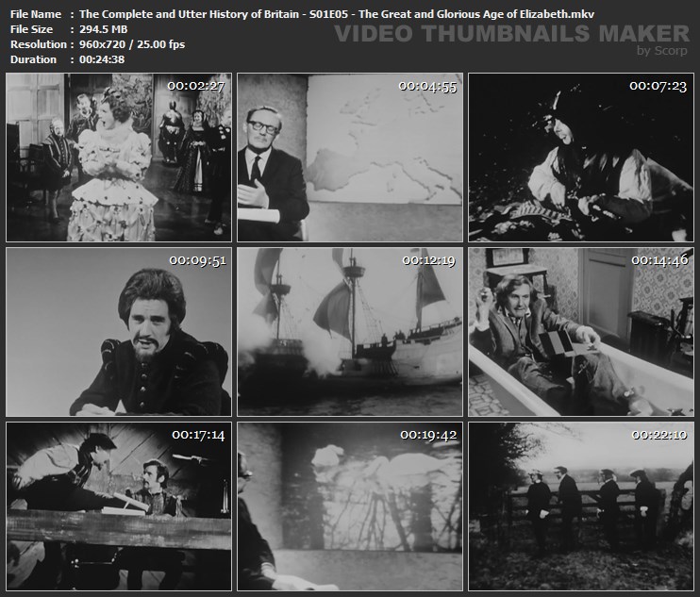Screen dimensions: 700x597
Task: Click the file name ending in Elizabeth.mkv
Action: tap(337, 14)
